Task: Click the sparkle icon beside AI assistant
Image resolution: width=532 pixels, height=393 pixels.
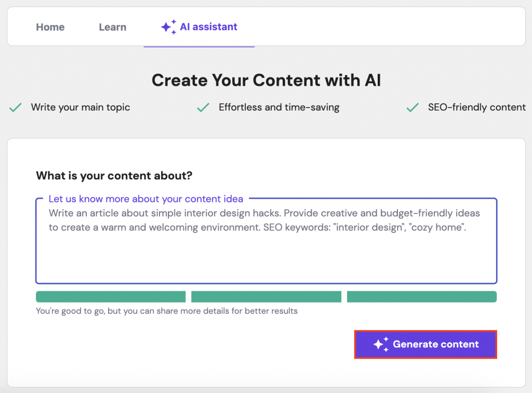Action: (168, 27)
